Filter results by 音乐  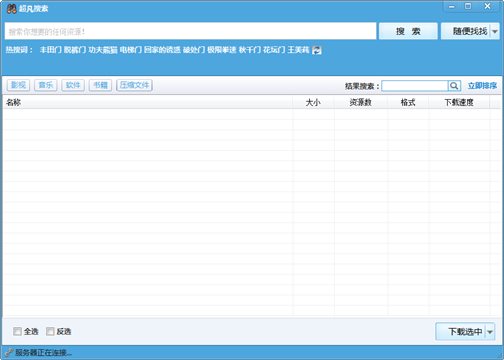coord(46,85)
